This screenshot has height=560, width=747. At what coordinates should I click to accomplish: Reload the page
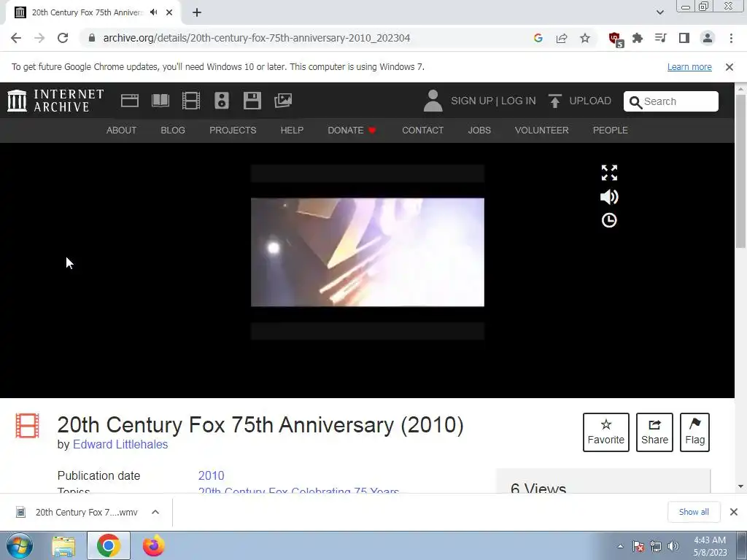pyautogui.click(x=63, y=38)
